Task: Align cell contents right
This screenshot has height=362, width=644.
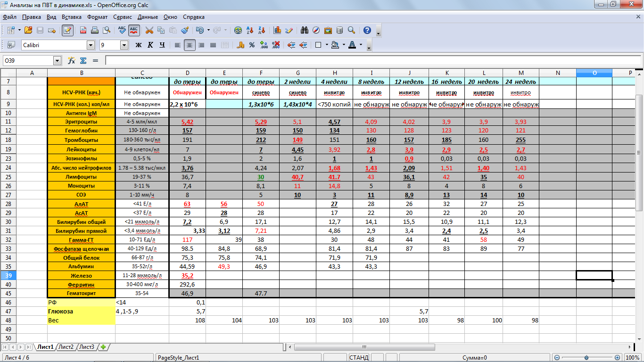Action: [x=201, y=45]
